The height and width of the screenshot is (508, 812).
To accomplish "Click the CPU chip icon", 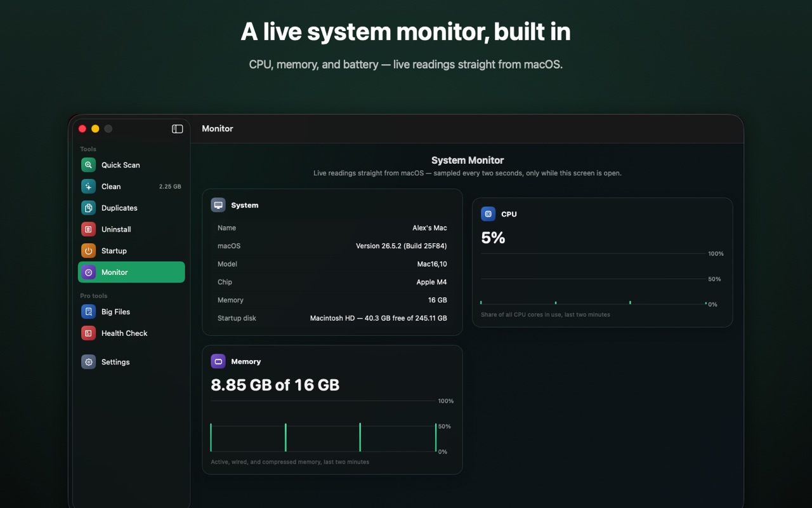I will (488, 214).
